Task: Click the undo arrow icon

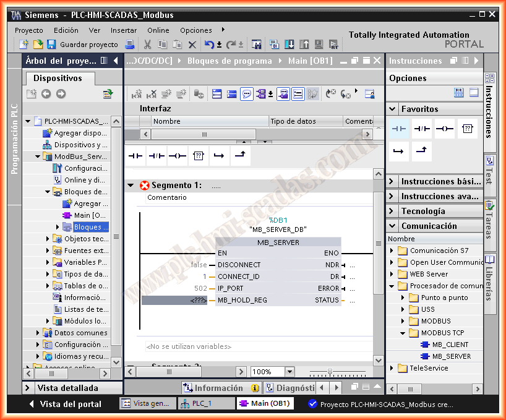Action: [209, 45]
